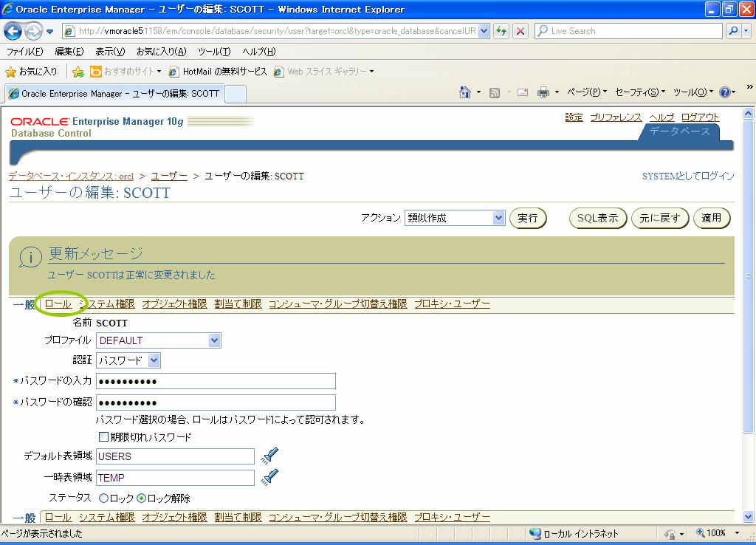Viewport: 756px width, 545px height.
Task: Open the おすすめサイト suggested sites item
Action: (126, 72)
